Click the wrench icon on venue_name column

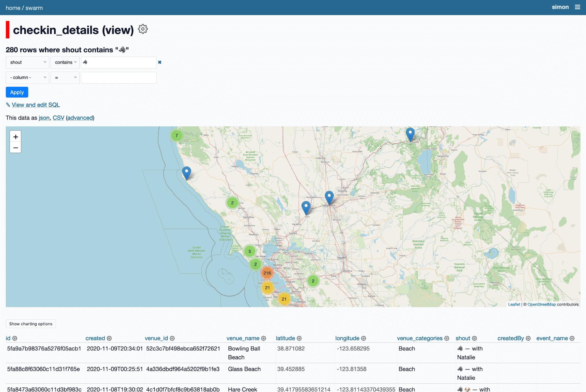pyautogui.click(x=265, y=338)
